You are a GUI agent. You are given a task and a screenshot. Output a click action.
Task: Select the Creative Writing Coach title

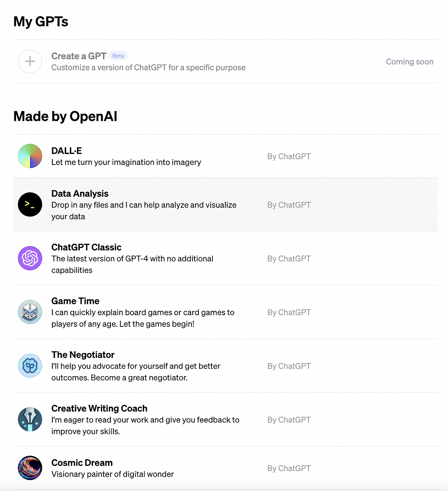click(99, 409)
